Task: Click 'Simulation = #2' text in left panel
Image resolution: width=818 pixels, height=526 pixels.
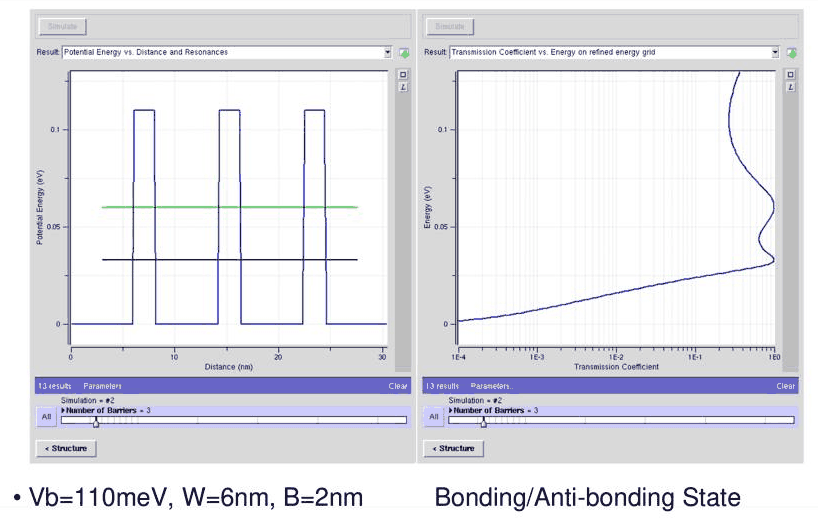Action: (x=88, y=400)
